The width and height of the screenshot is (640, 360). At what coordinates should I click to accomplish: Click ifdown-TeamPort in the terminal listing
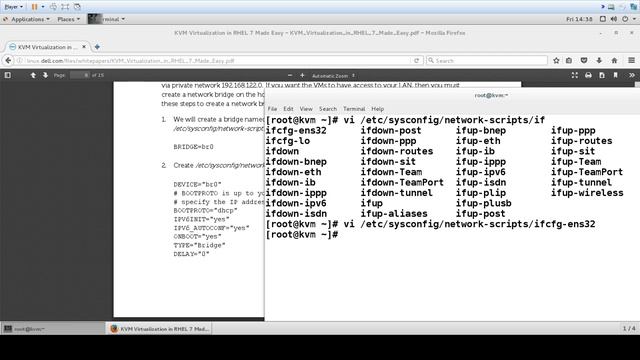coord(402,182)
